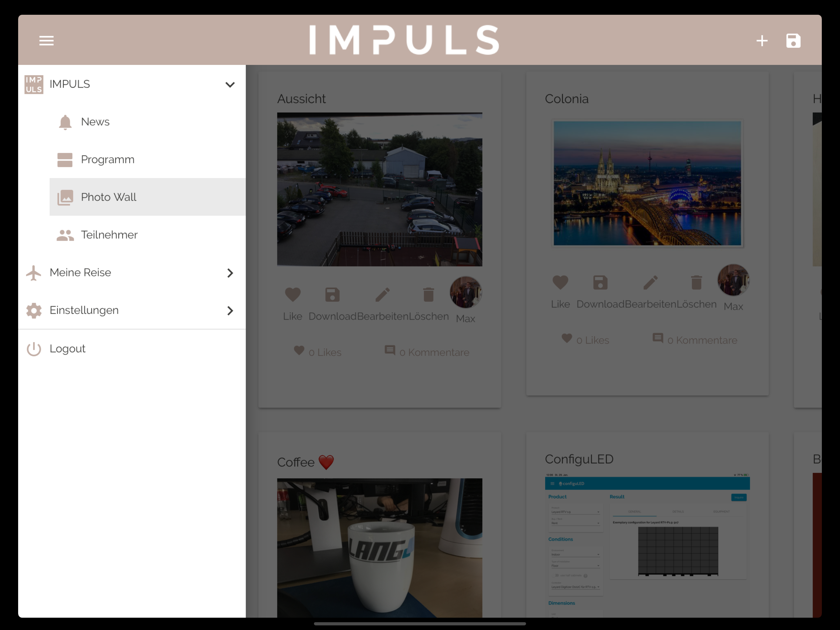Open Programm menu entry
Screen dimensions: 840x630
147,159
